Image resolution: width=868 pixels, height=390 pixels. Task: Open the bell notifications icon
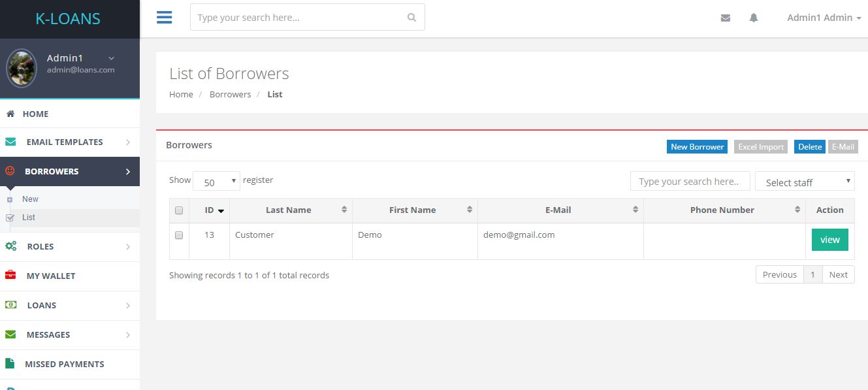click(754, 18)
